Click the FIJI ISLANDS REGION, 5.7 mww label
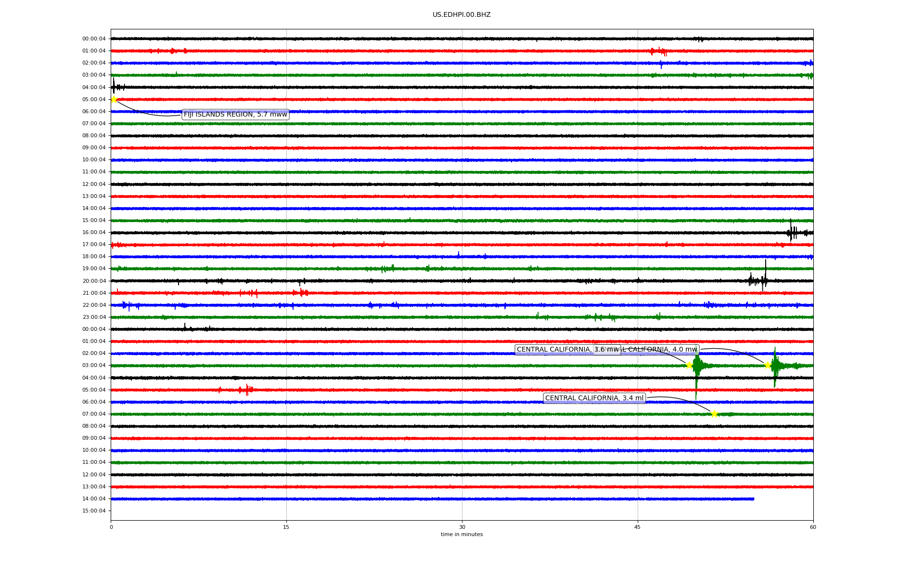 click(235, 115)
